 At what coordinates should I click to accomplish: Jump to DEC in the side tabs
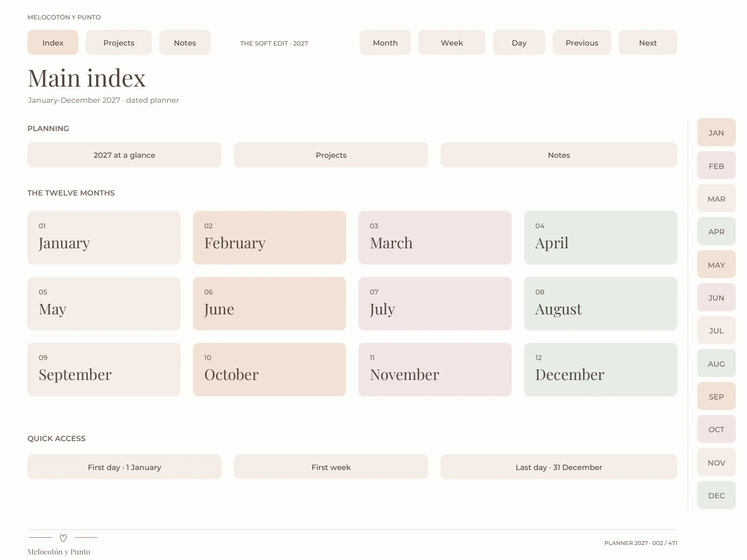(x=716, y=496)
